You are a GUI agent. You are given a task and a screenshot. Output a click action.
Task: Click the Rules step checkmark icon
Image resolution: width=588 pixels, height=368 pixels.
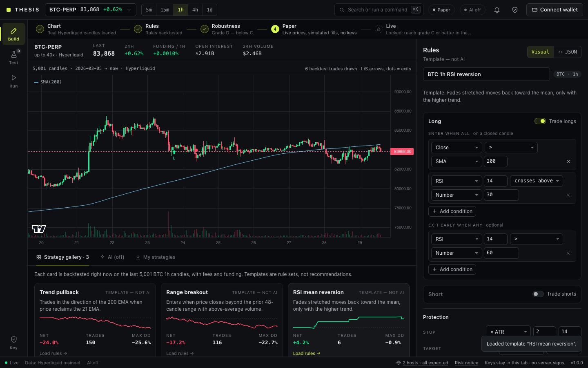point(138,29)
